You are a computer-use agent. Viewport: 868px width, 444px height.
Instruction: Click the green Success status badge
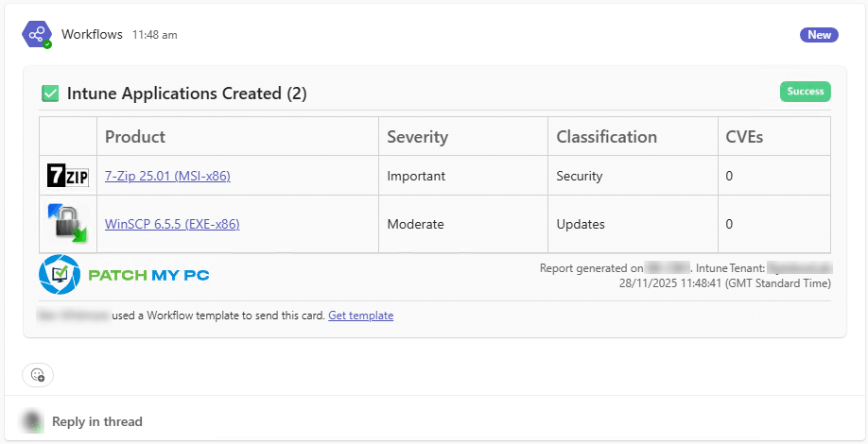tap(805, 92)
